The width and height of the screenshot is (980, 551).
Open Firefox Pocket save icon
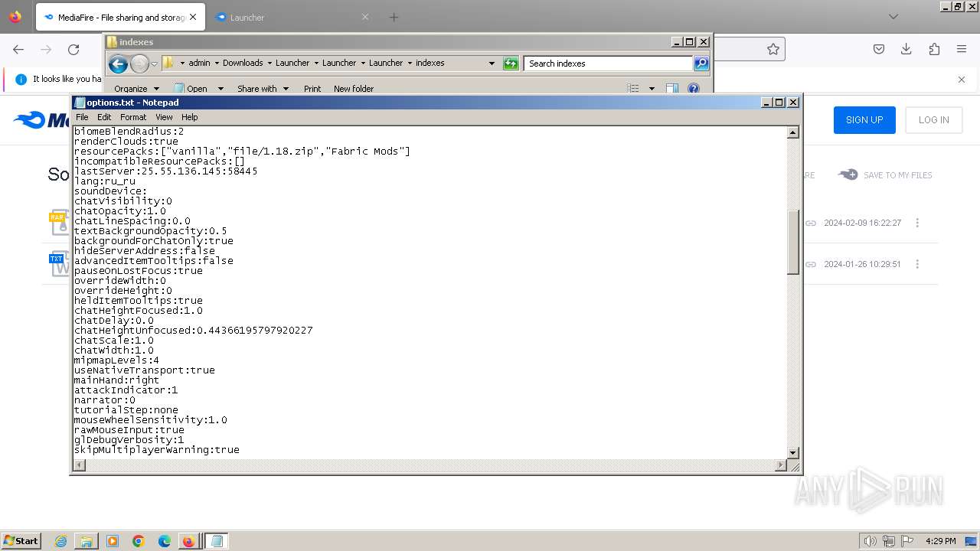click(879, 49)
